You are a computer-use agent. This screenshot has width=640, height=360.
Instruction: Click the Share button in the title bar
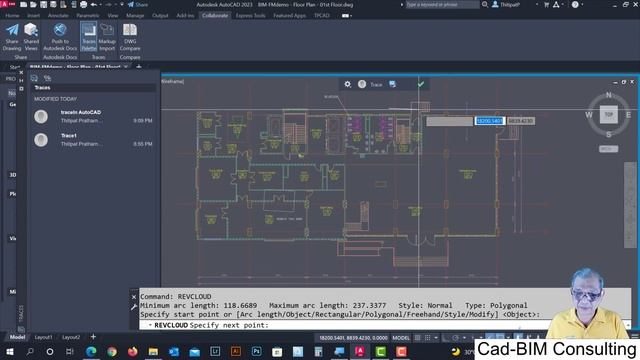(138, 4)
